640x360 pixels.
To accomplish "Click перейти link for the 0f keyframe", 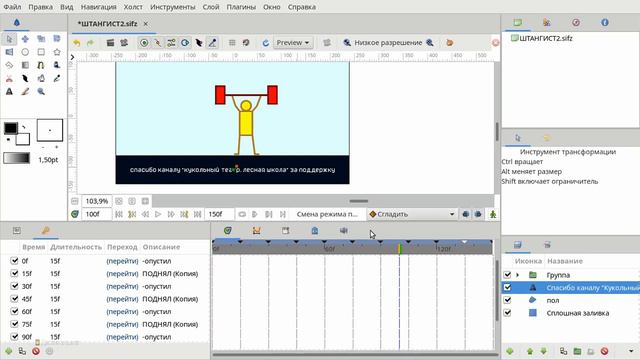I will (x=122, y=261).
